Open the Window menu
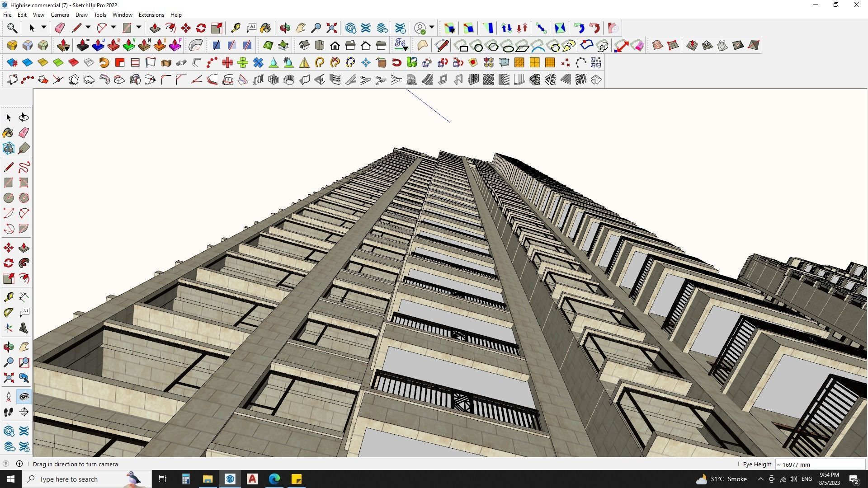Image resolution: width=868 pixels, height=488 pixels. [122, 15]
